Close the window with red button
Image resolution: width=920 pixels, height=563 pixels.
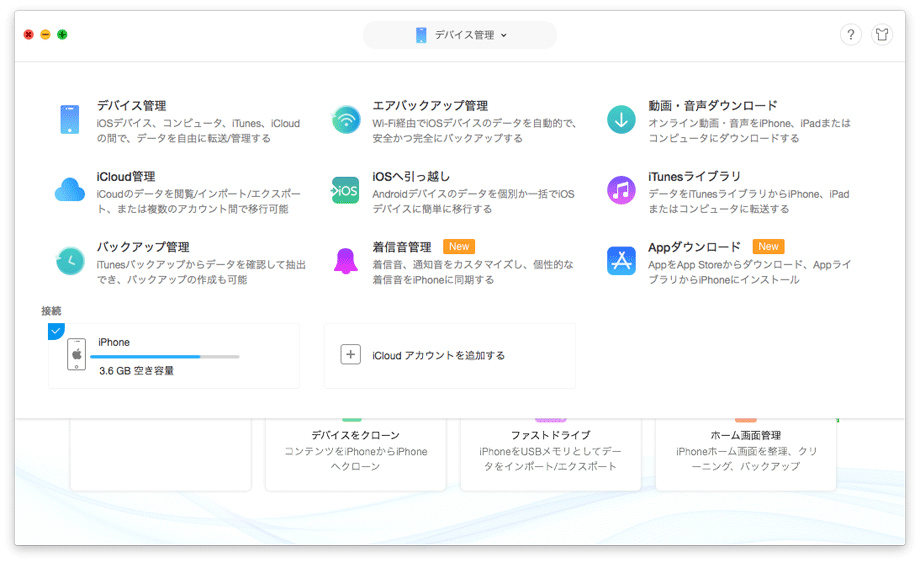(28, 35)
